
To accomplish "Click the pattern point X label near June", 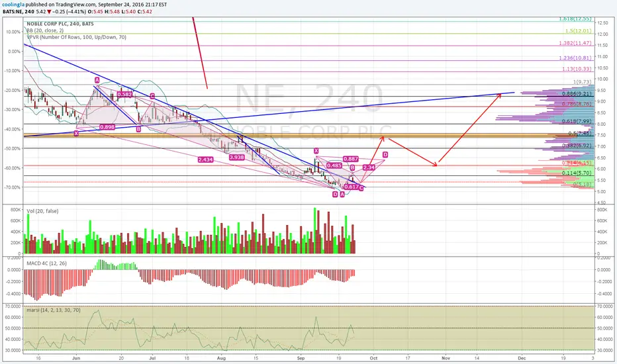I will pos(76,134).
